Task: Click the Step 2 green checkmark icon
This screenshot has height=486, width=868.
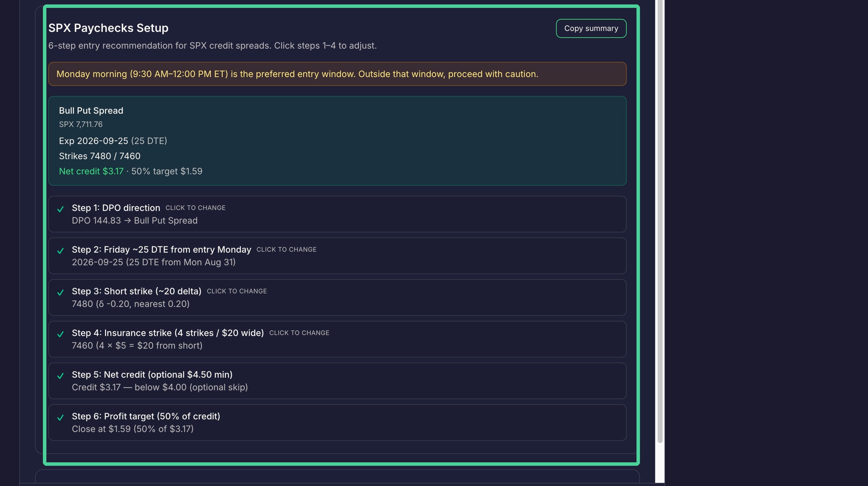Action: pyautogui.click(x=60, y=251)
